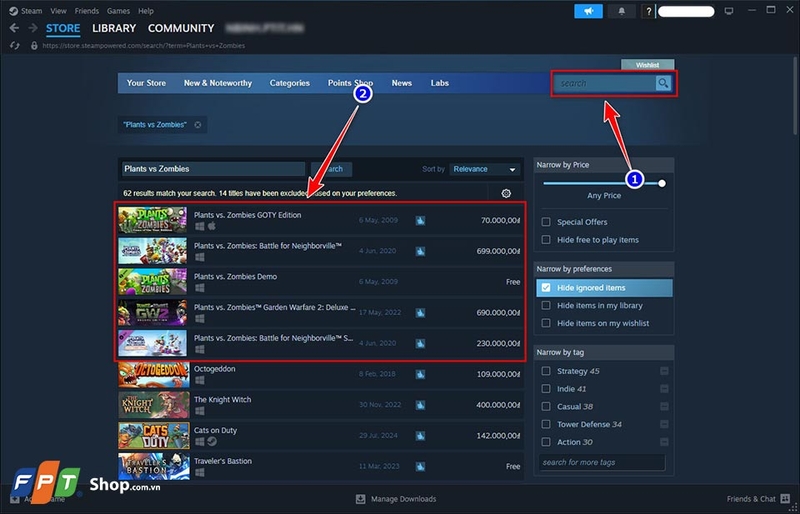Screen dimensions: 800x514
Task: Open the News link
Action: point(402,83)
